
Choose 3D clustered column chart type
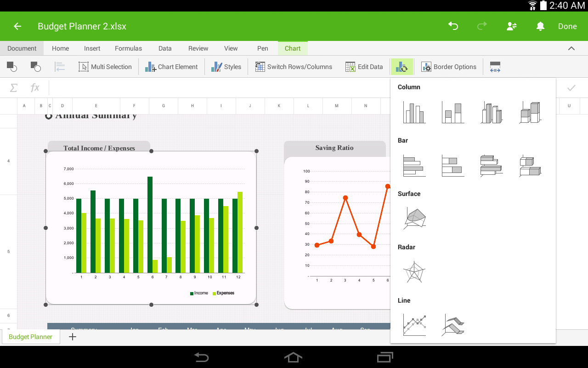click(x=492, y=112)
